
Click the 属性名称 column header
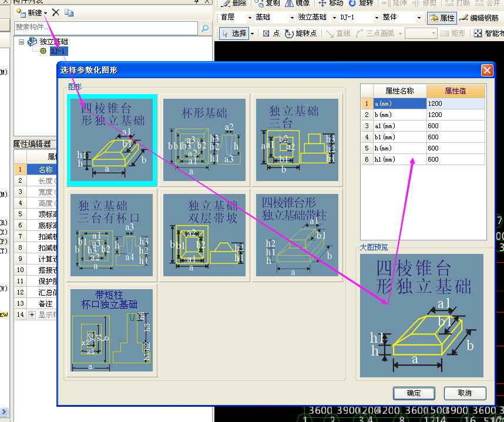pyautogui.click(x=399, y=91)
